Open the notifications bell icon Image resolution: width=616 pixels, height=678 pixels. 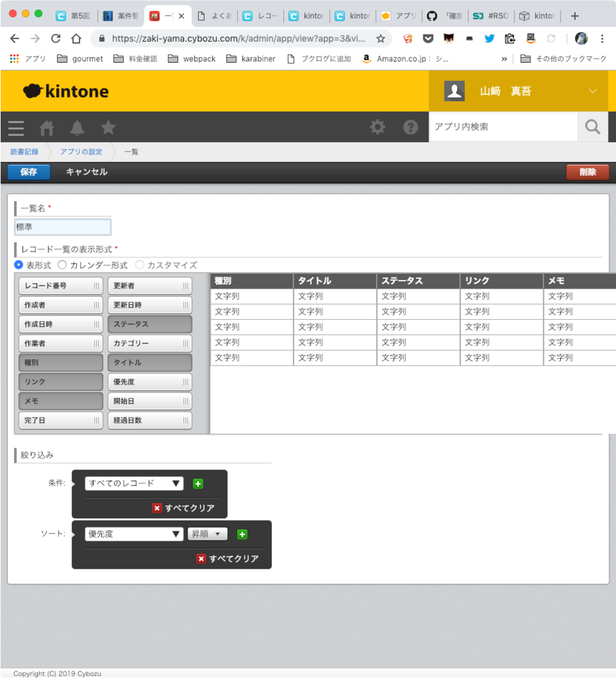point(77,128)
